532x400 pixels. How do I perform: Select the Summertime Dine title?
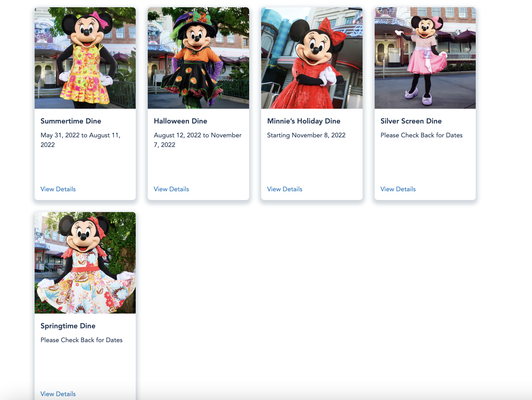click(x=71, y=121)
